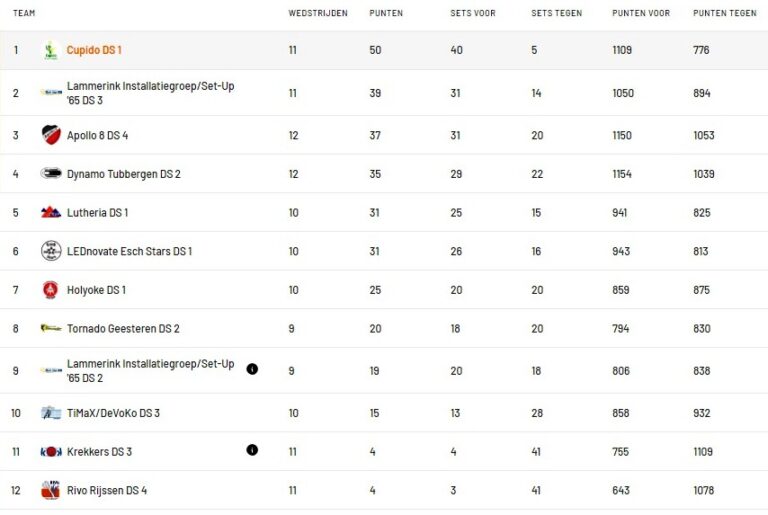768x515 pixels.
Task: Click the Cupido DS 1 team logo
Action: click(x=51, y=50)
